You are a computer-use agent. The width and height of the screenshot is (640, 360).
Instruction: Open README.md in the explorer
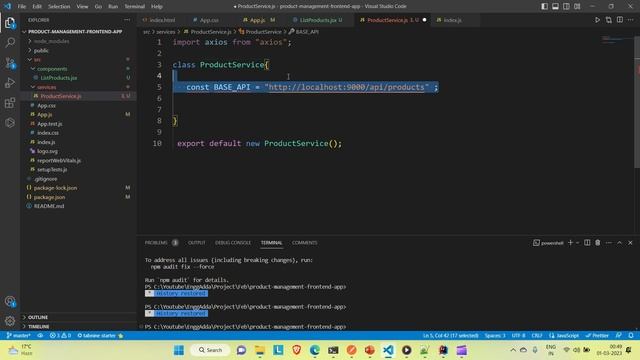coord(78,206)
